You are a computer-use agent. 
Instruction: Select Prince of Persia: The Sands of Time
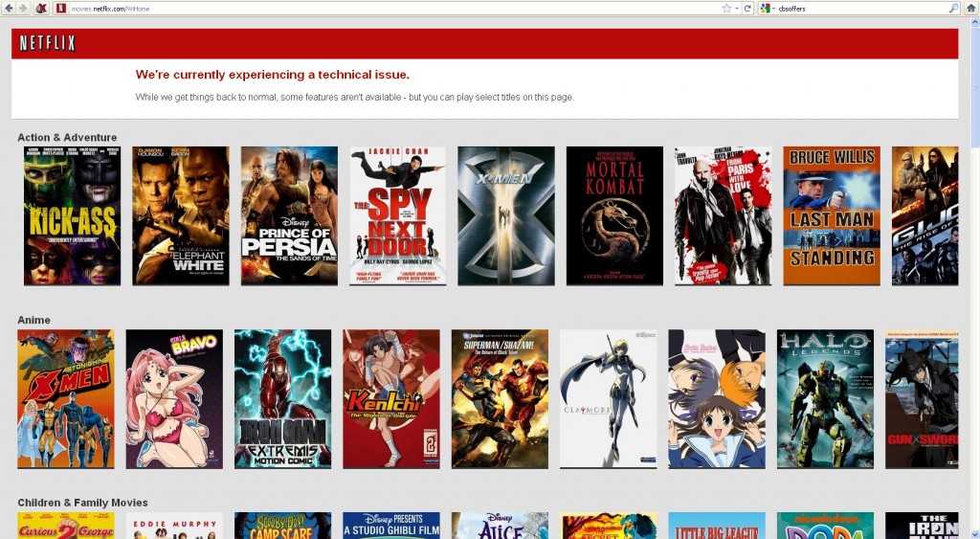pos(289,215)
